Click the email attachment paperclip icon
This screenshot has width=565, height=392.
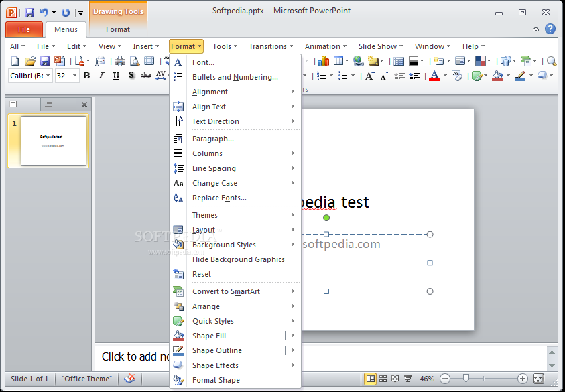99,61
